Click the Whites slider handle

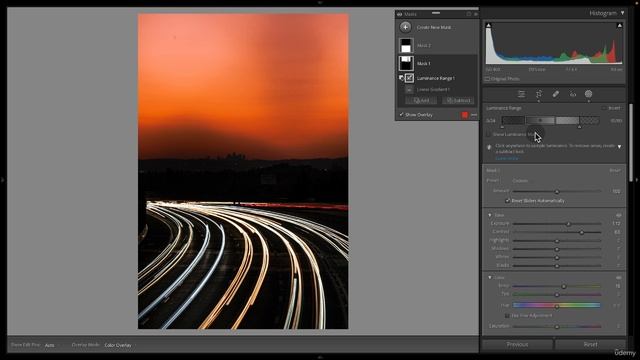(x=557, y=258)
